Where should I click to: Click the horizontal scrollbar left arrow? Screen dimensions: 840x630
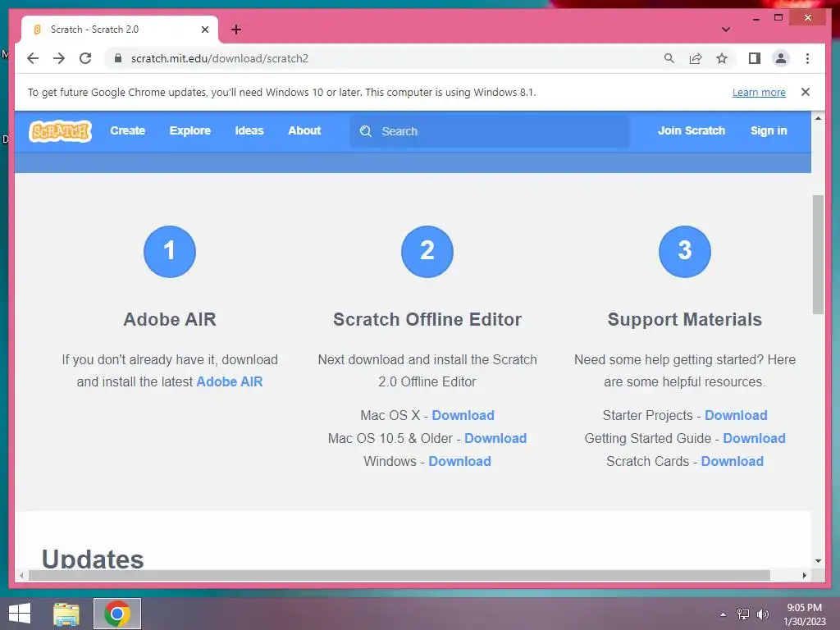click(21, 575)
